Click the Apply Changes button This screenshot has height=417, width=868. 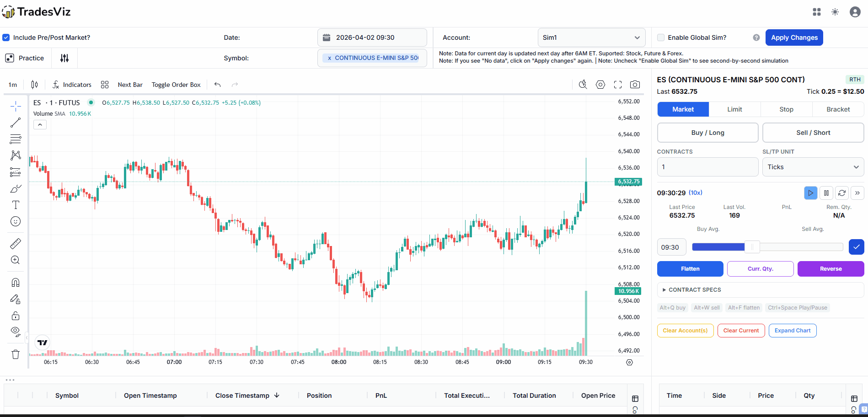tap(794, 37)
